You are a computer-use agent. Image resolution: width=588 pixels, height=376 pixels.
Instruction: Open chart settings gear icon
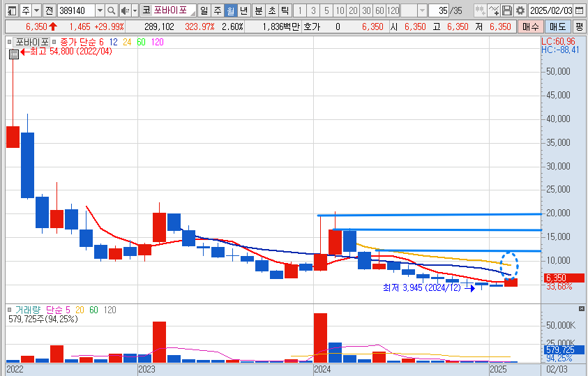pos(520,10)
